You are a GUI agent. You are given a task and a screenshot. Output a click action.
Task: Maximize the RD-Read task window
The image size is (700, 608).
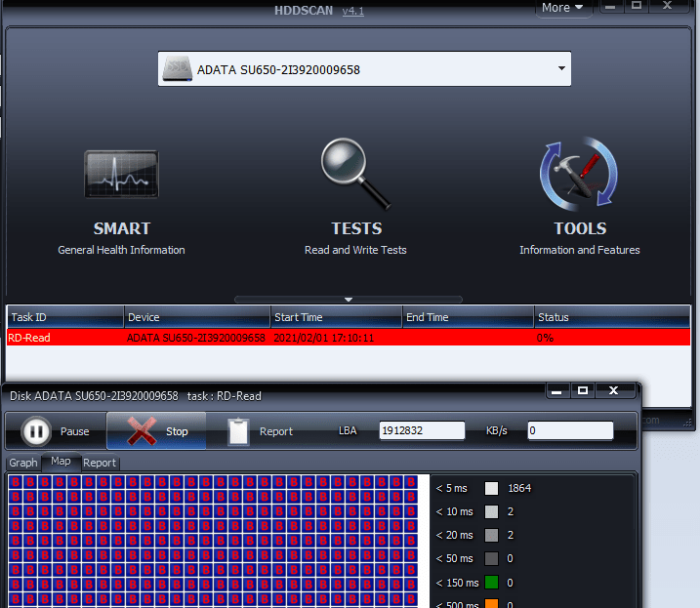pos(583,390)
